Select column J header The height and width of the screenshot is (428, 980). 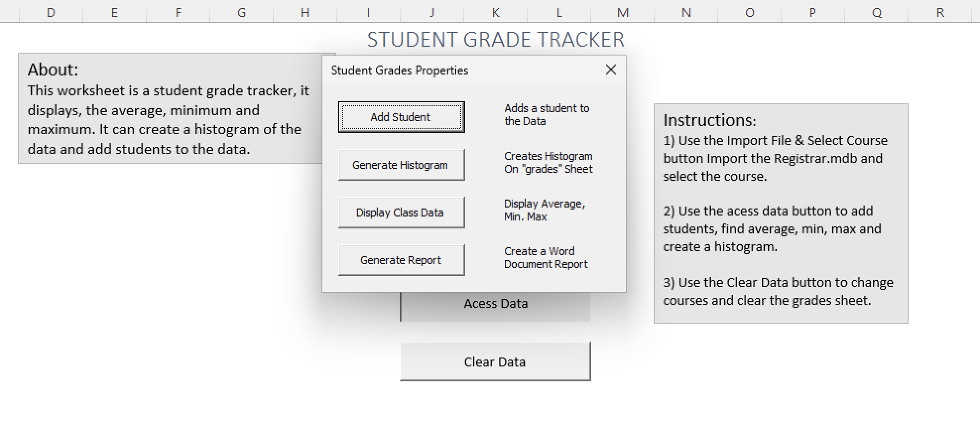(x=432, y=12)
